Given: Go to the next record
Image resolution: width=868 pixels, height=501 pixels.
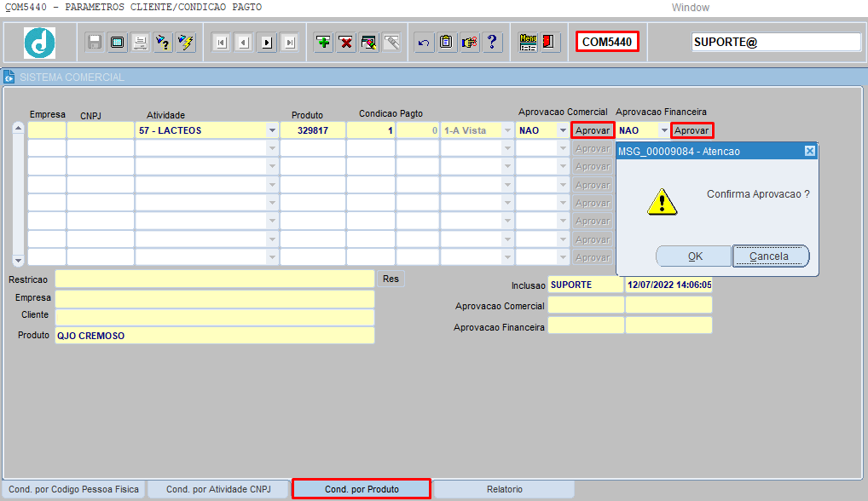Looking at the screenshot, I should coord(267,43).
